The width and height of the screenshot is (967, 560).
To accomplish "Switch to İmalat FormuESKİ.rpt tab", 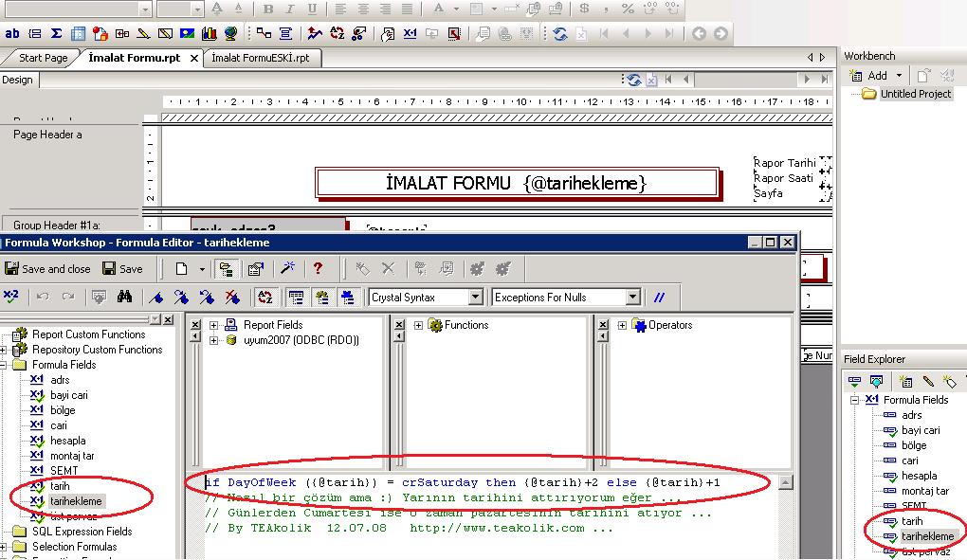I will [261, 57].
